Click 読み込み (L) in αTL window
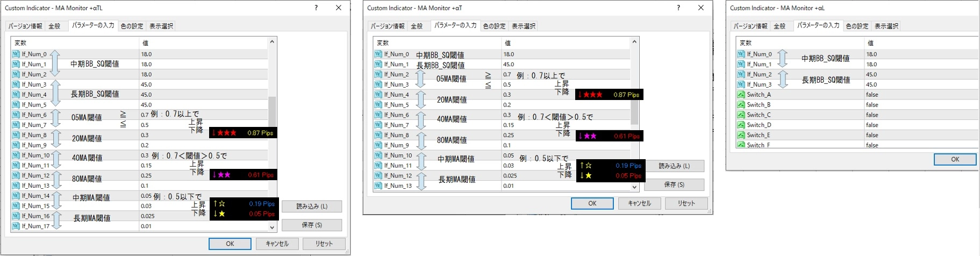Viewport: 980px width, 256px height. coord(312,207)
